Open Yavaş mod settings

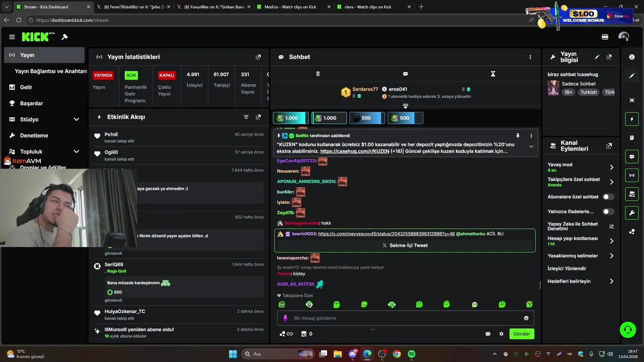click(x=581, y=167)
